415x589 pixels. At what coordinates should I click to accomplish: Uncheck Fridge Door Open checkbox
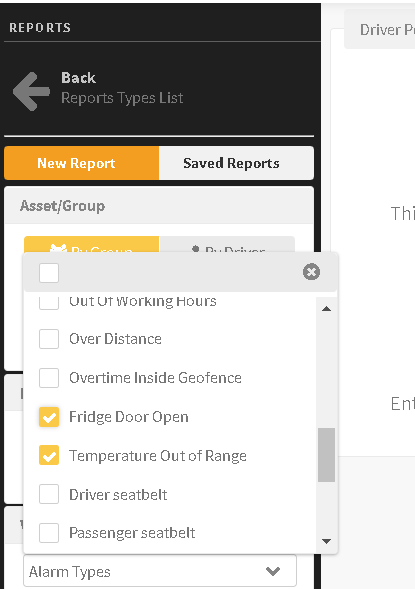49,417
